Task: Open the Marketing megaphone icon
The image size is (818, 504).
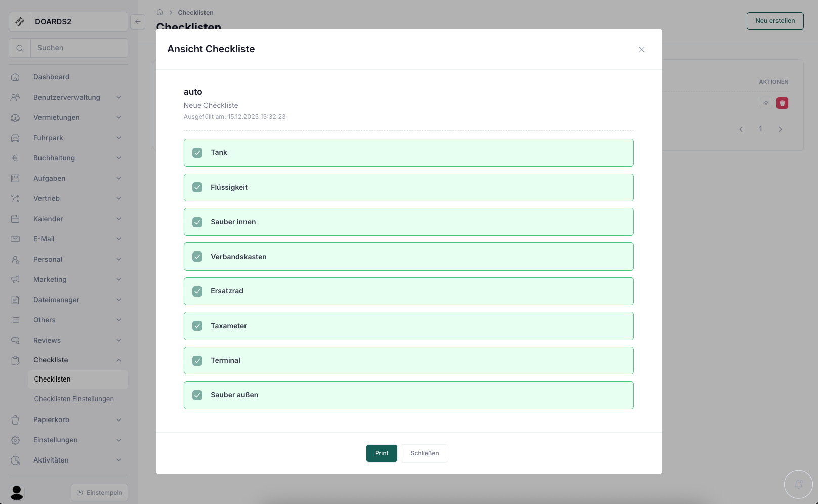Action: [x=15, y=279]
